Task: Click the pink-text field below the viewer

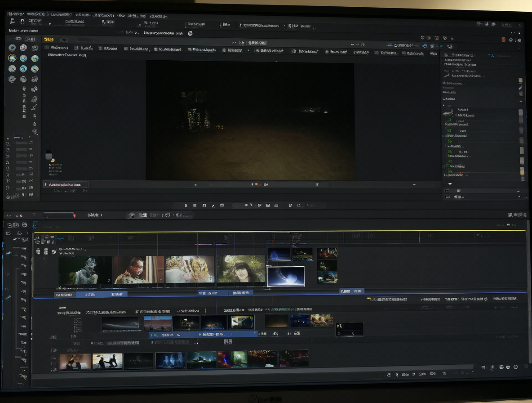Action: [65, 184]
